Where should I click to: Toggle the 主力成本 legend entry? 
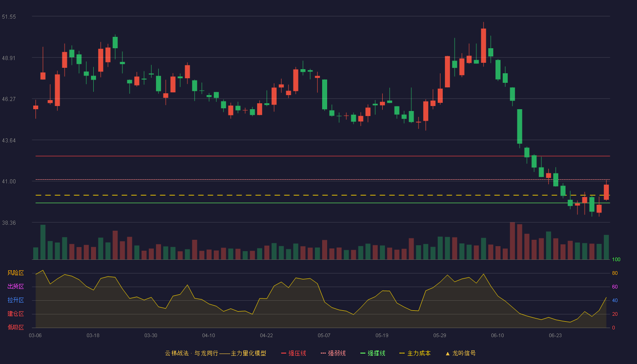415,353
